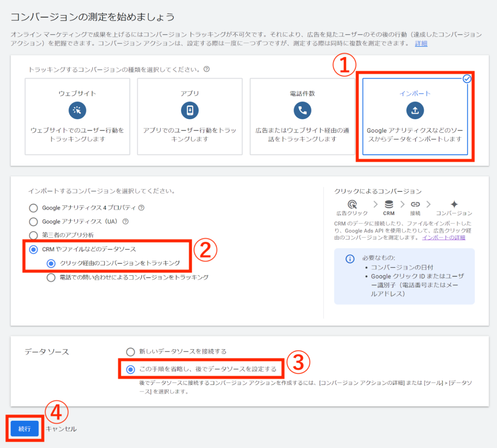Choose この手順を省略し、後でデータソースを設定する
Screen dimensions: 497x448
130,369
